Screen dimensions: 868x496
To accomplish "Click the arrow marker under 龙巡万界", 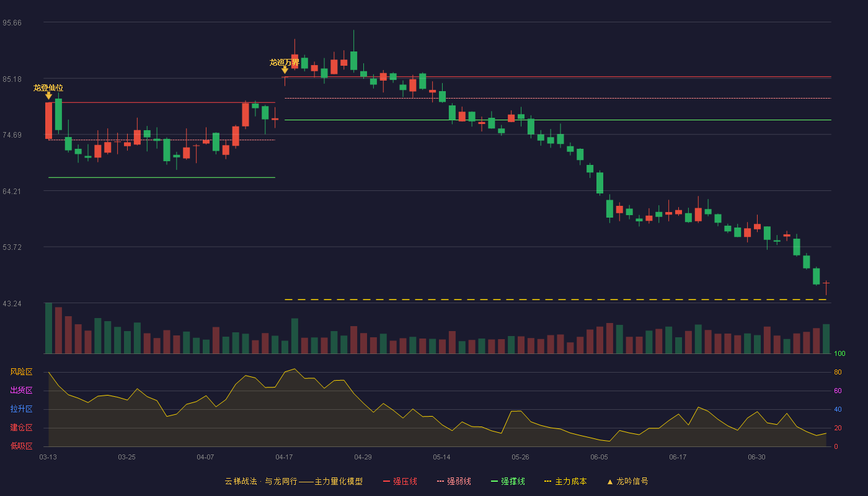I will click(285, 70).
